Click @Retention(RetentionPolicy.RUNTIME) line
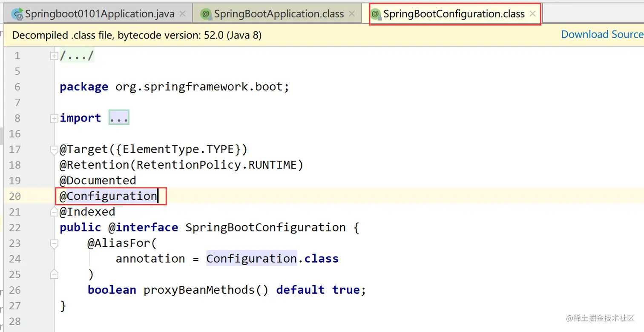This screenshot has height=332, width=644. coord(181,165)
